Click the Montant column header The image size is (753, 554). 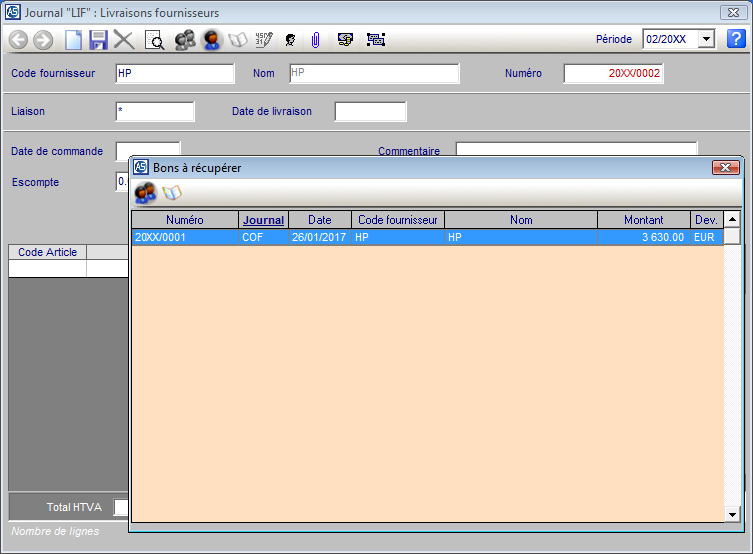(x=643, y=220)
